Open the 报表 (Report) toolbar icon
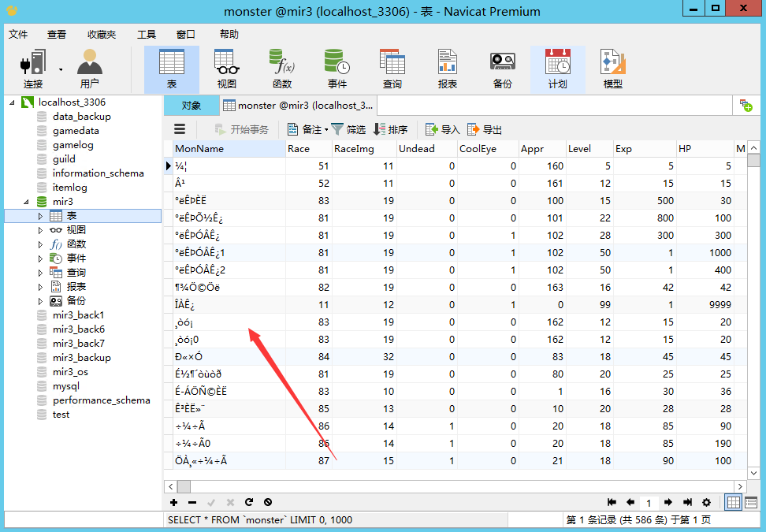 tap(447, 69)
